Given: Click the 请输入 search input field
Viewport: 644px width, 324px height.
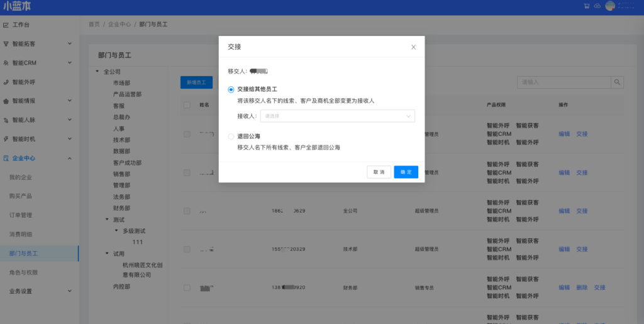Looking at the screenshot, I should pos(564,82).
